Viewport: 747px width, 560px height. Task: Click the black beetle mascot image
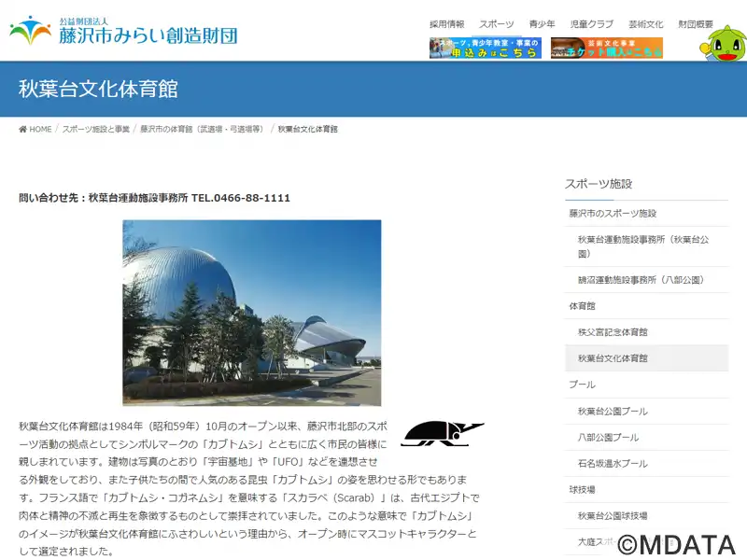click(x=442, y=433)
